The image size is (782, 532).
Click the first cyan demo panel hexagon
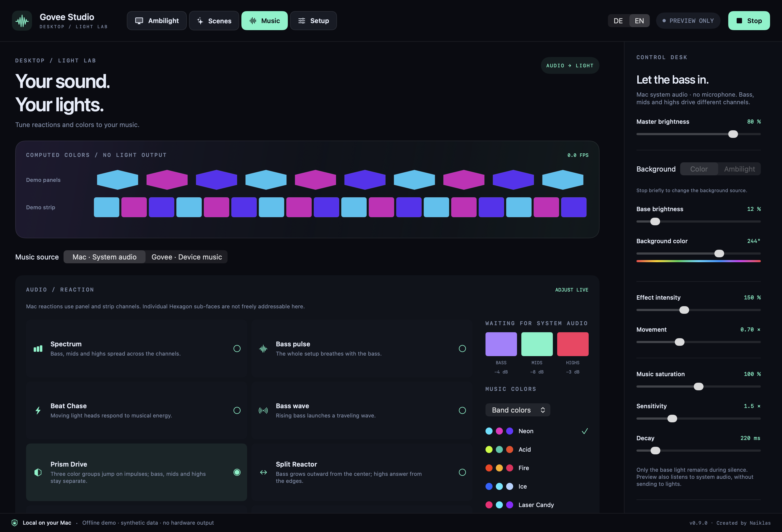pos(117,180)
